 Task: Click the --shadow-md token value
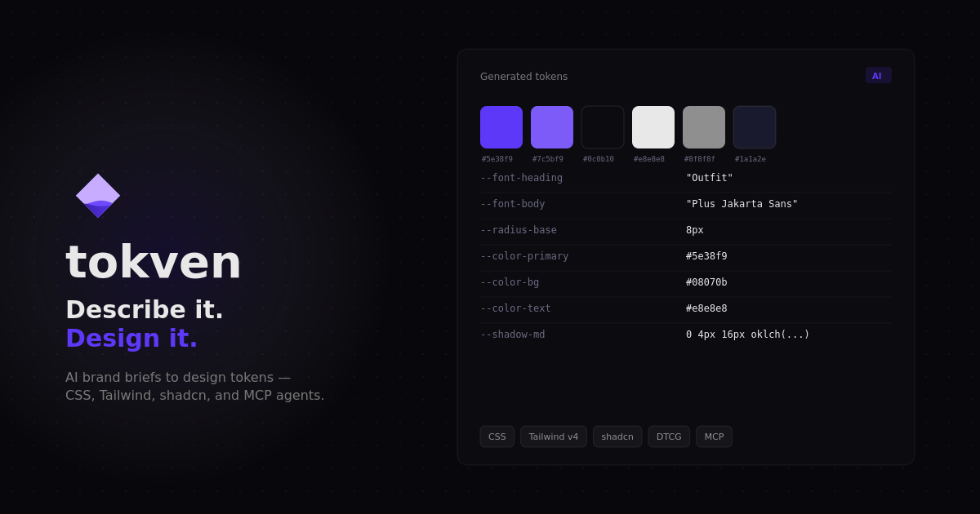pyautogui.click(x=747, y=335)
